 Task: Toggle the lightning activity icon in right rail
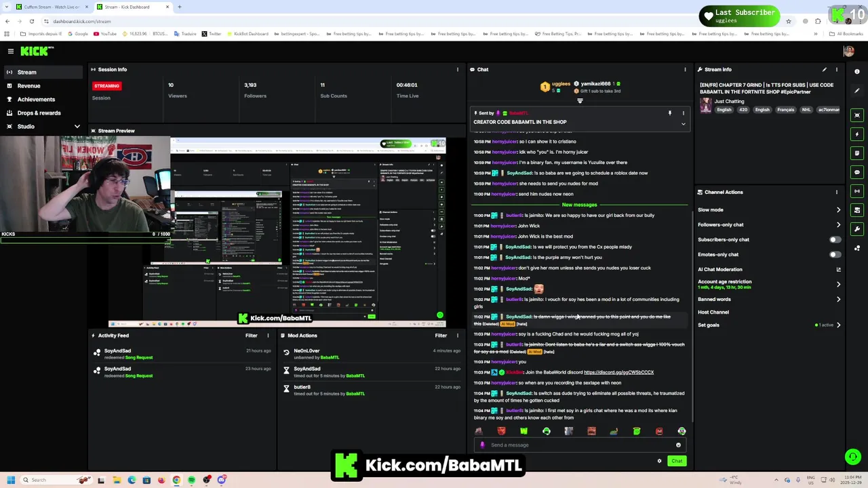[x=857, y=134]
